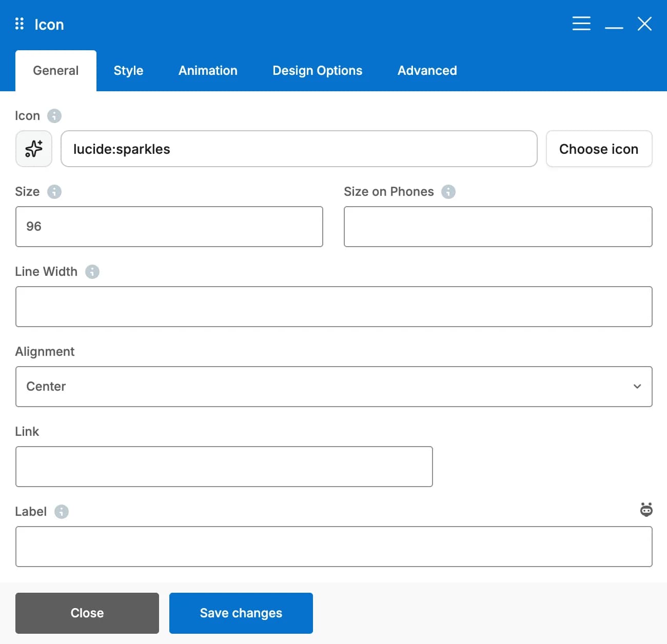Screen dimensions: 667x644
Task: Open the Design Options tab
Action: (318, 71)
